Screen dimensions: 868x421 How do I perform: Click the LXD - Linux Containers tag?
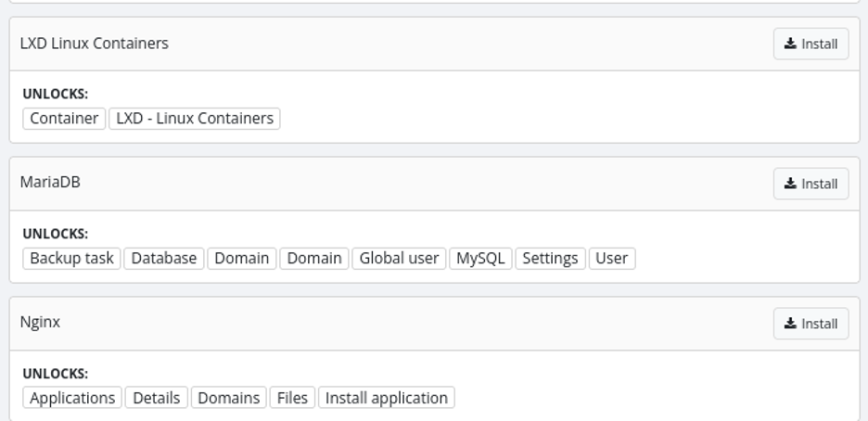click(195, 119)
